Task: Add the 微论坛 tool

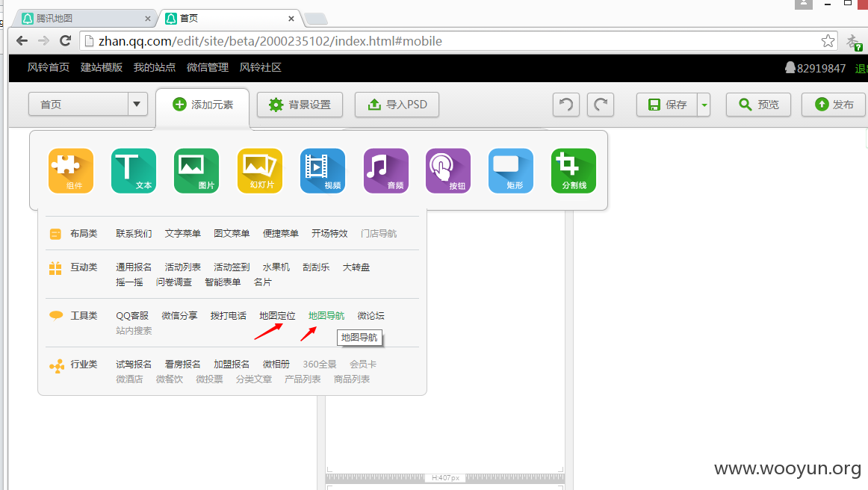Action: (371, 316)
